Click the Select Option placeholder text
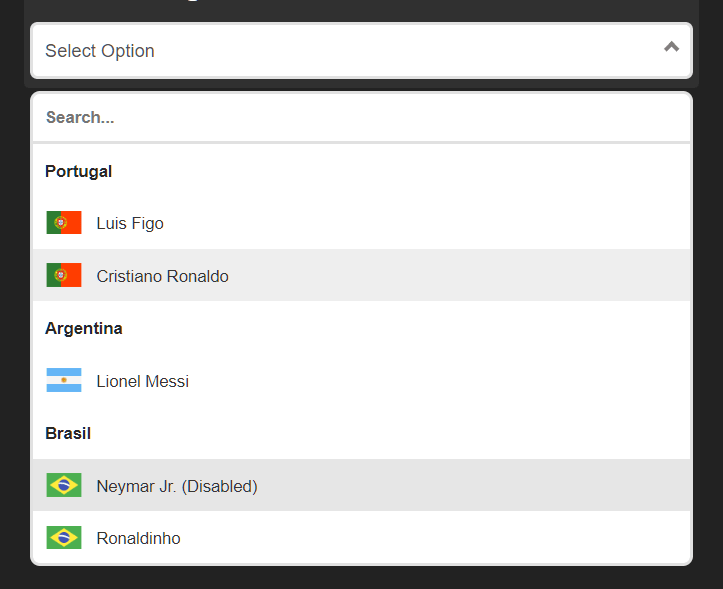Viewport: 723px width, 589px height. click(x=100, y=51)
